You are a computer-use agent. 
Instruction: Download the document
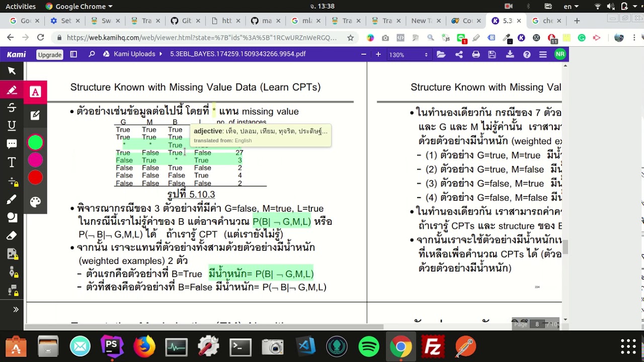click(510, 54)
